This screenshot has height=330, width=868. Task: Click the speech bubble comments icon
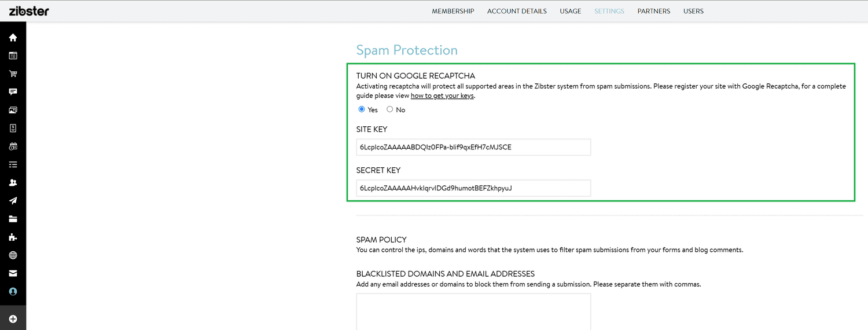[13, 92]
